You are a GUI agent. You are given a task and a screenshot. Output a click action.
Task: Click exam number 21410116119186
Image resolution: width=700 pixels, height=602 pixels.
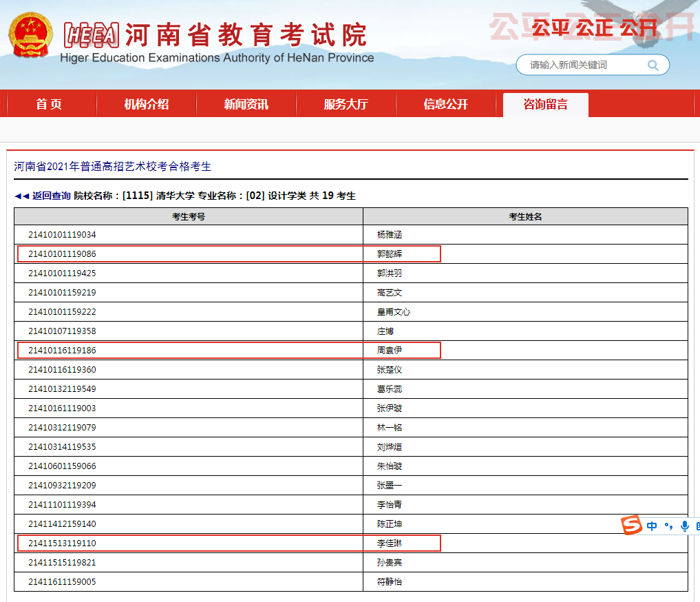point(62,350)
